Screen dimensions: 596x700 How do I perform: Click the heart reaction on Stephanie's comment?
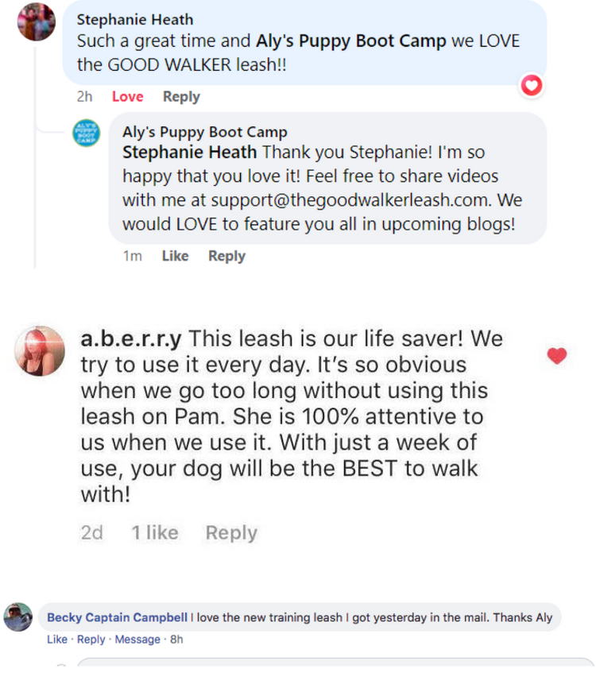click(x=532, y=85)
